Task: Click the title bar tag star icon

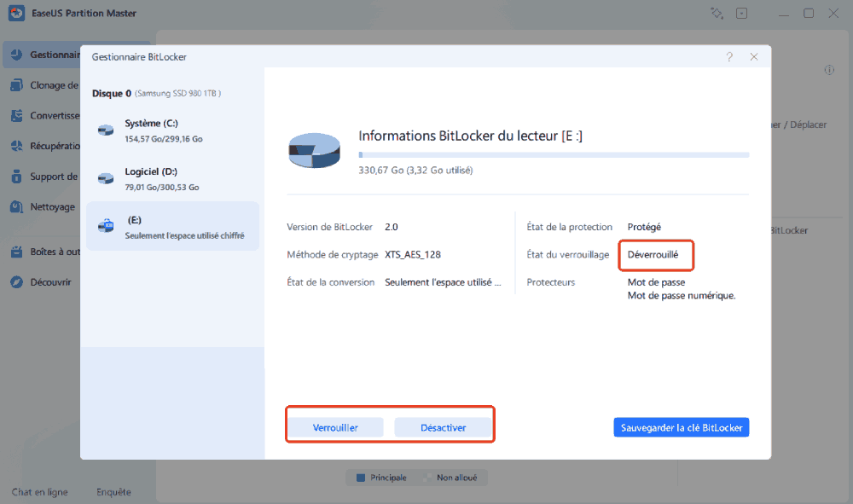Action: coord(717,13)
